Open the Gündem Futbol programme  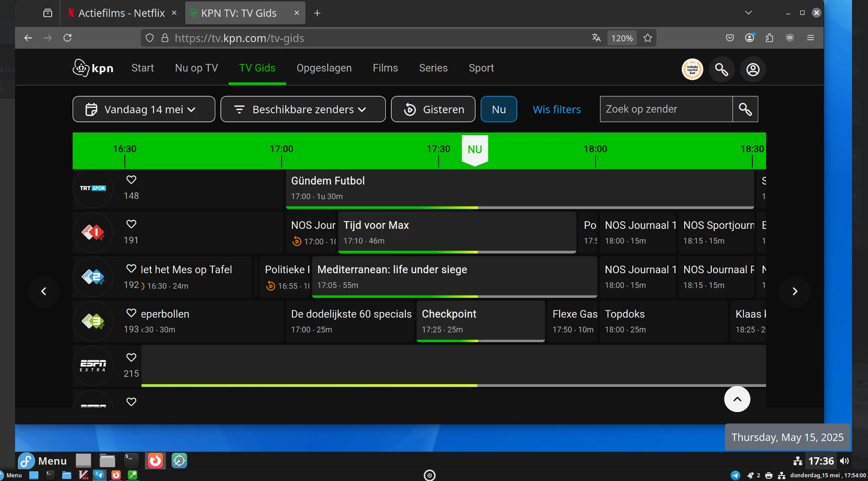[520, 189]
